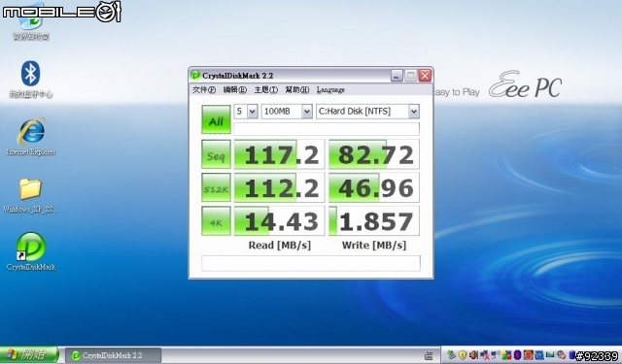Close the CrystalDiskMark window

[x=426, y=76]
